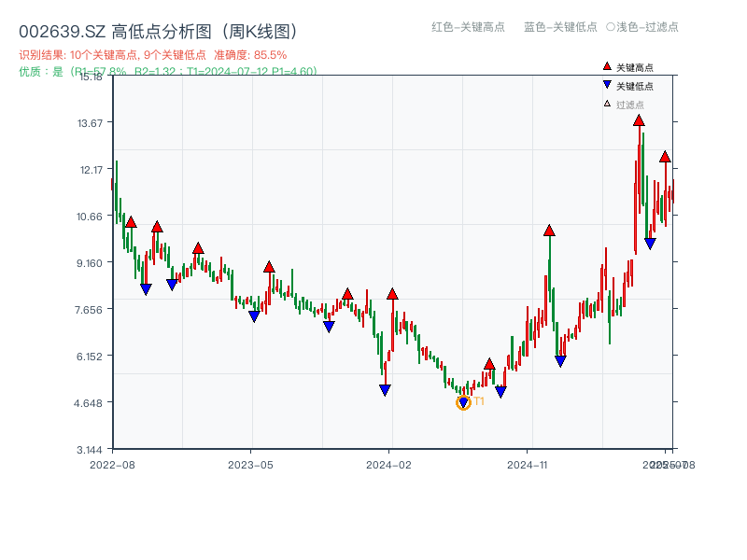Viewport: 747px width, 560px height.
Task: Click the blue 关键低点 triangle icon in legend
Action: [607, 84]
